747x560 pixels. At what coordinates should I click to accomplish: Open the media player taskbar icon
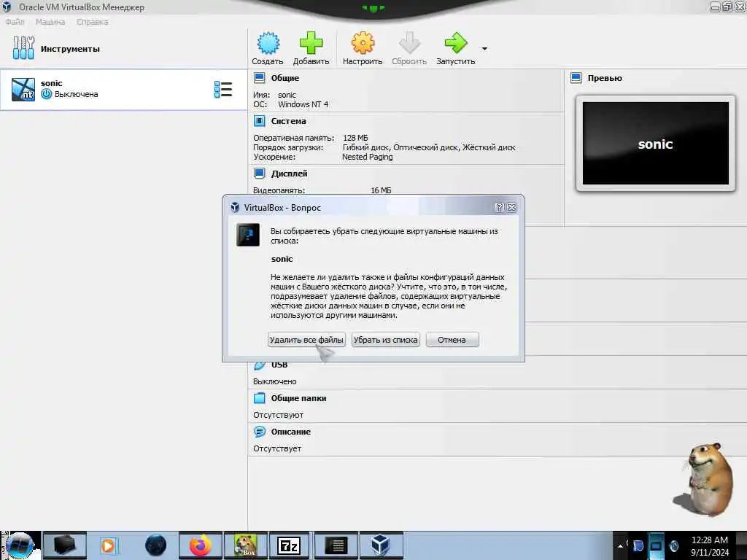pyautogui.click(x=108, y=545)
